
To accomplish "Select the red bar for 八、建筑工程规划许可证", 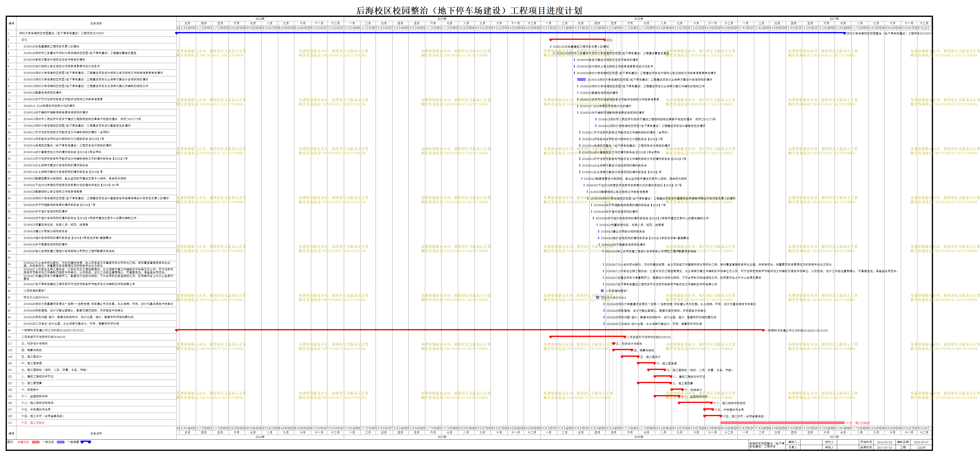I will [663, 376].
